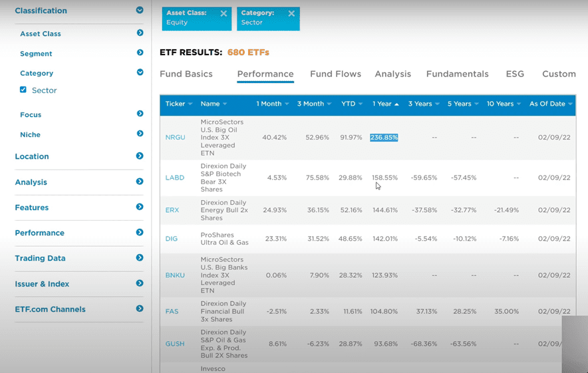Sort by the 1 Year column

click(385, 104)
